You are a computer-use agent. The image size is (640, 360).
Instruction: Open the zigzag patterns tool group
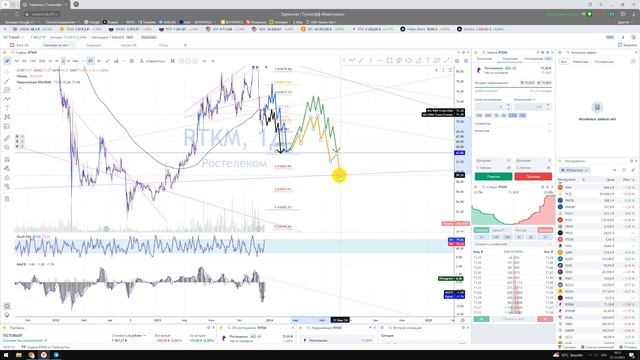(x=7, y=99)
